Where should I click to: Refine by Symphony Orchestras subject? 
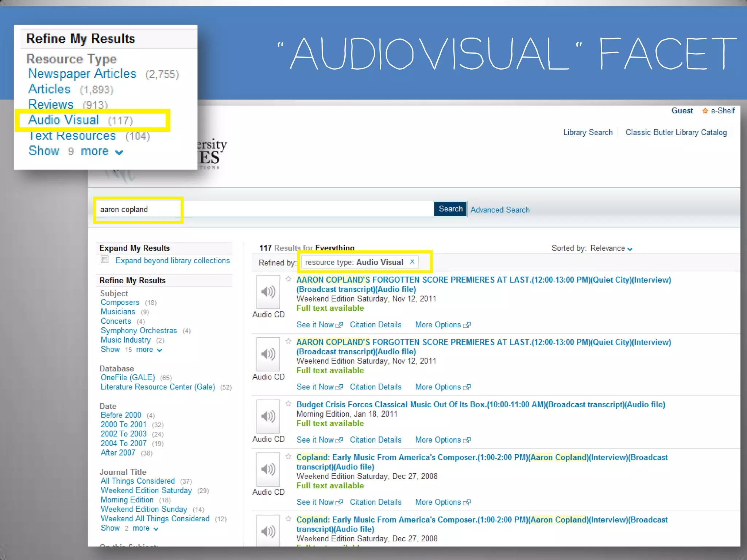[x=139, y=331]
